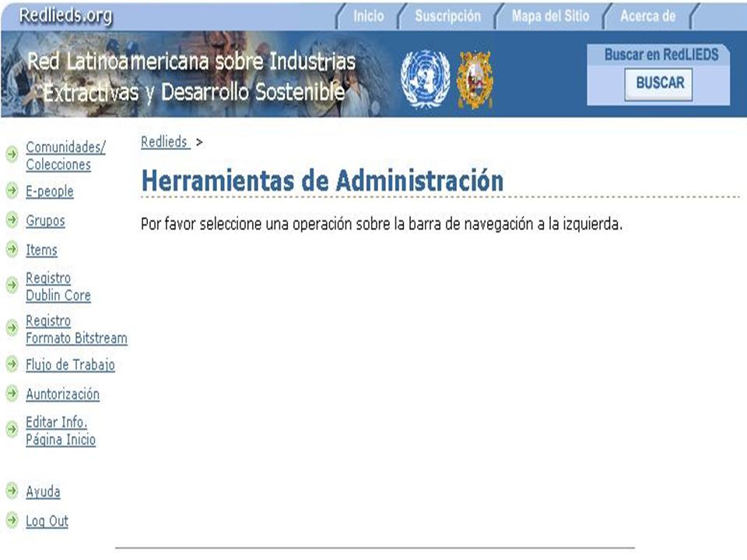Open the Flujo de Trabajo link
747x560 pixels.
click(x=70, y=366)
